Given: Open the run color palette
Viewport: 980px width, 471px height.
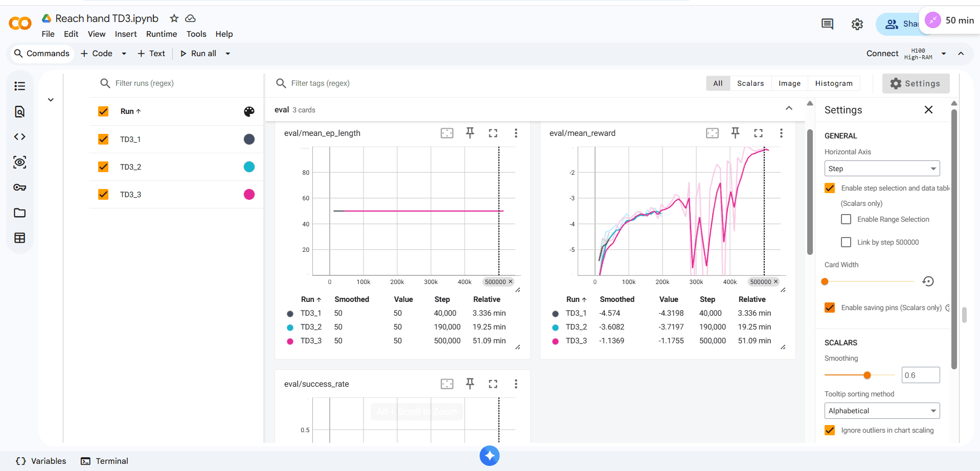Looking at the screenshot, I should click(x=249, y=111).
